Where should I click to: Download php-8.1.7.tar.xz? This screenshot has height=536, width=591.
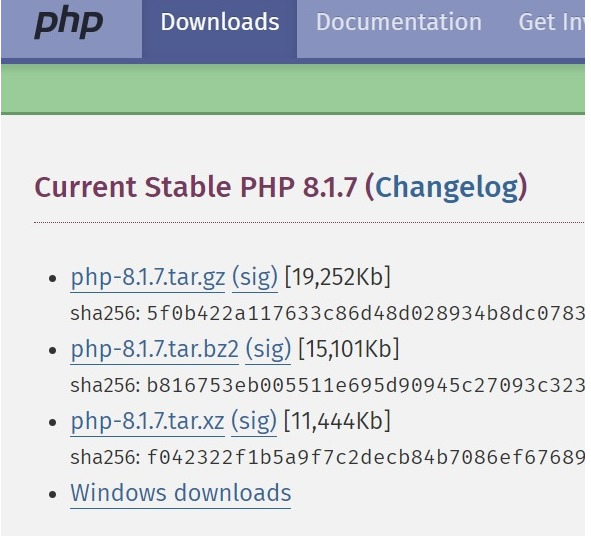point(147,421)
